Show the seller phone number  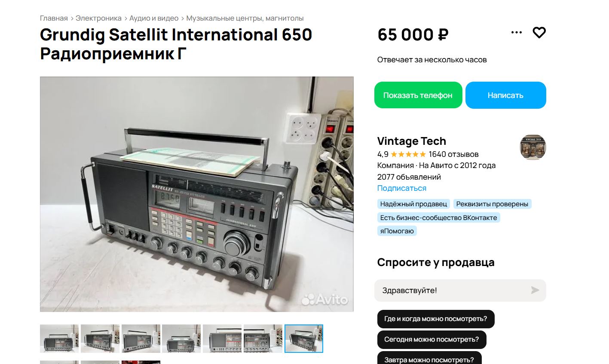(418, 95)
